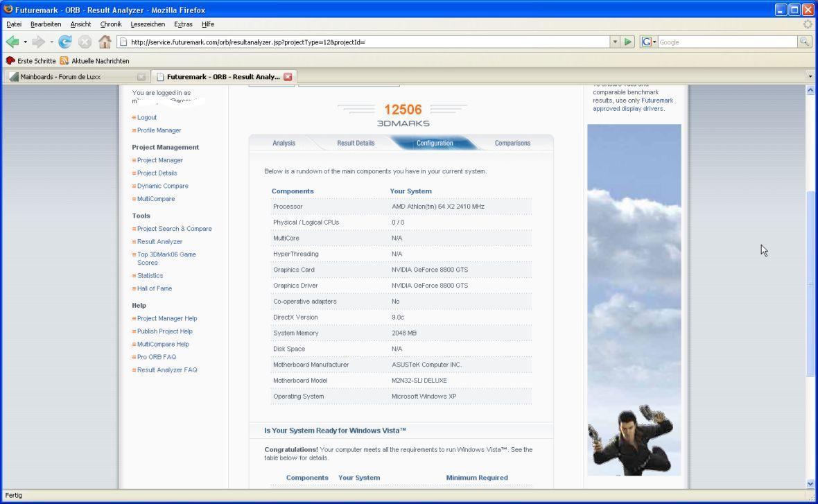This screenshot has width=818, height=504.
Task: Open Dynamic Compare link
Action: point(163,186)
